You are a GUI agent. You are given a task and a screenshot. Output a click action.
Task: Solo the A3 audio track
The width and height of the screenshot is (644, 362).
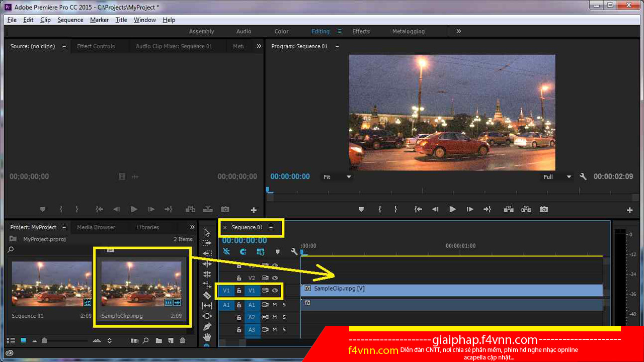(284, 330)
